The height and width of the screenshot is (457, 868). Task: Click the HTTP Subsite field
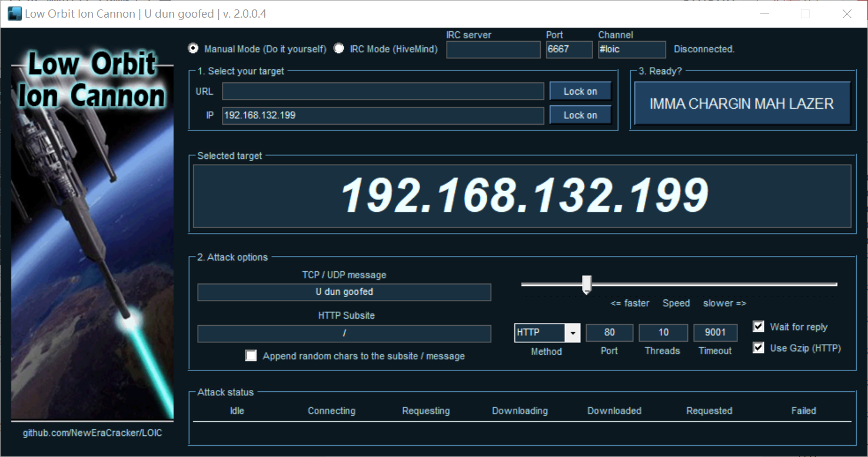click(x=344, y=333)
